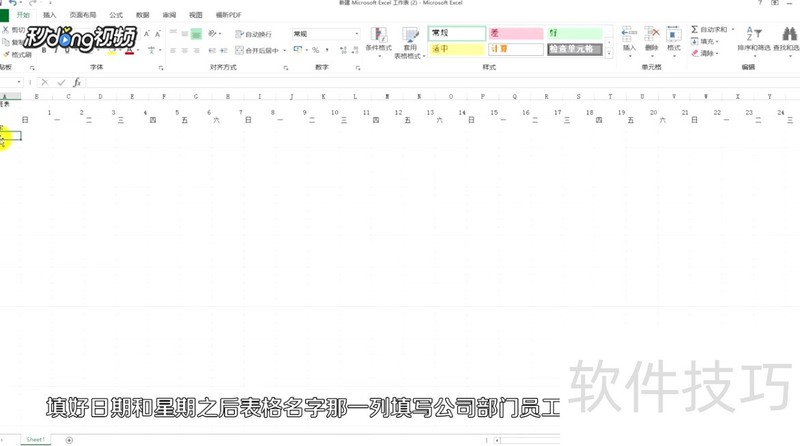Image resolution: width=800 pixels, height=446 pixels.
Task: Open the Insert (插入) ribbon tab
Action: 49,15
